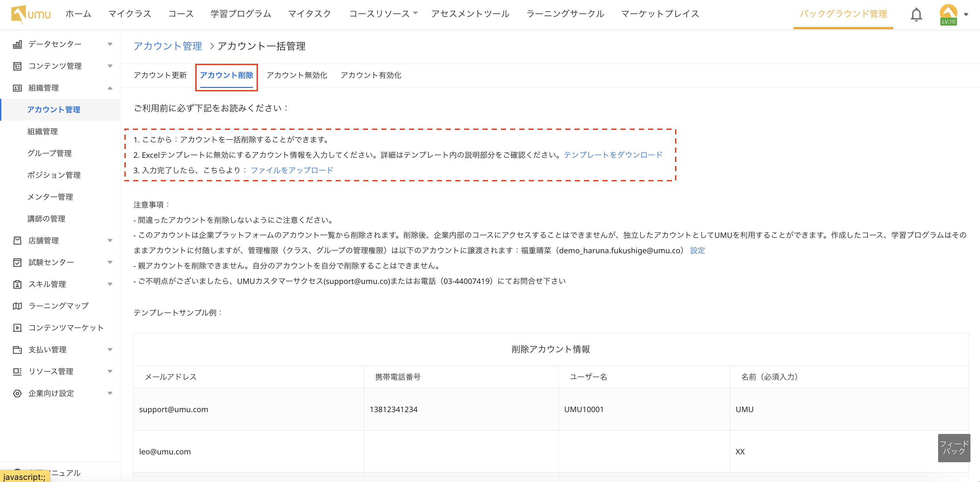The height and width of the screenshot is (482, 980).
Task: Click ファイルをアップロード link
Action: point(292,170)
